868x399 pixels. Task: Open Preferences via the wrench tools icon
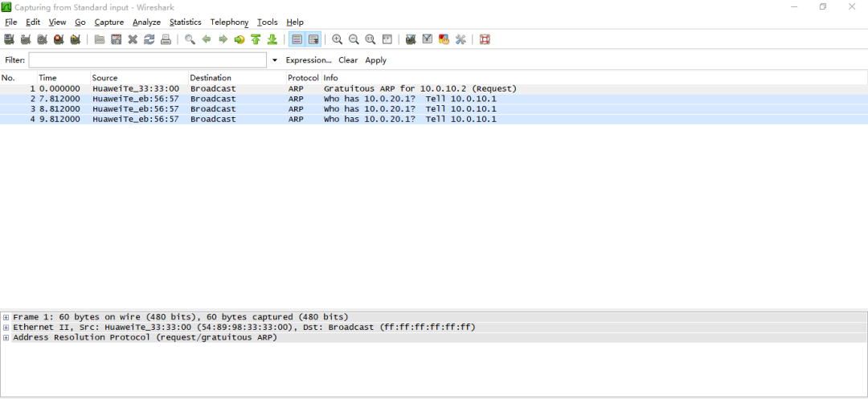click(x=461, y=39)
